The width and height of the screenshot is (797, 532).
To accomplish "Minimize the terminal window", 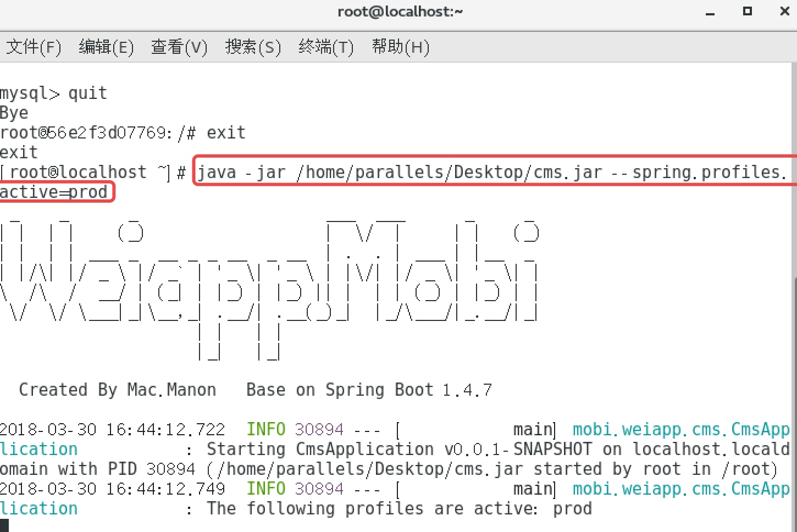I will [710, 12].
